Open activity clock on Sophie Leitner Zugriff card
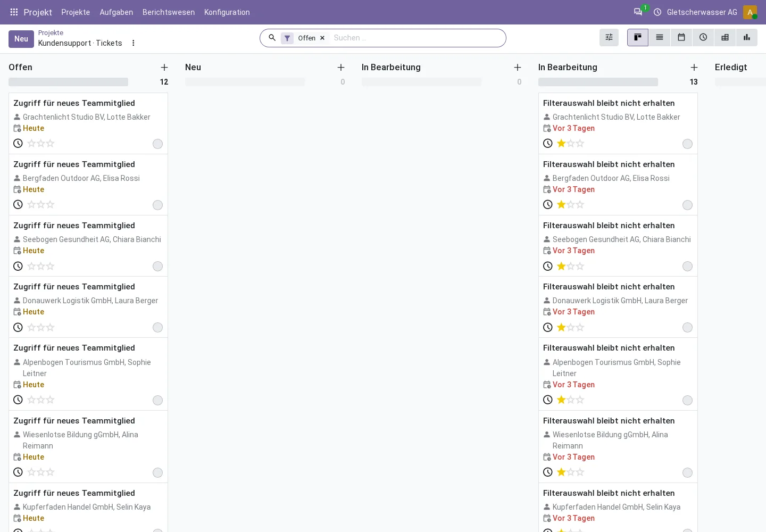This screenshot has height=532, width=766. (18, 400)
